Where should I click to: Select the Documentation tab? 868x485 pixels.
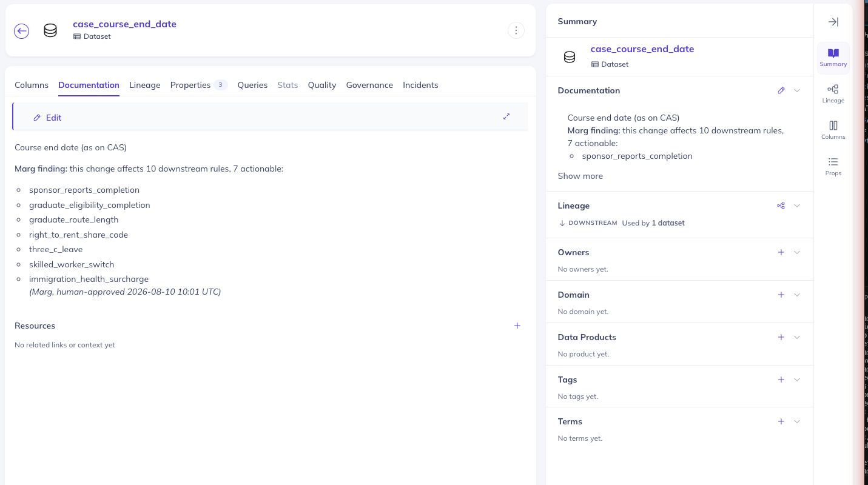(x=89, y=85)
